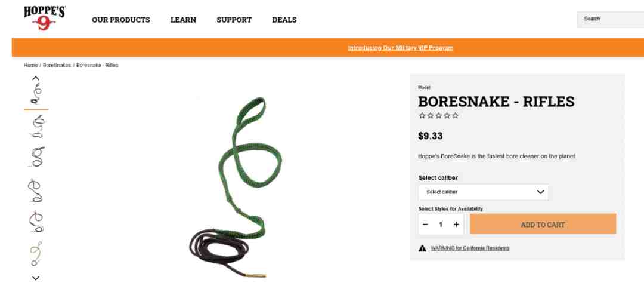Click the Home breadcrumb link

coord(30,66)
